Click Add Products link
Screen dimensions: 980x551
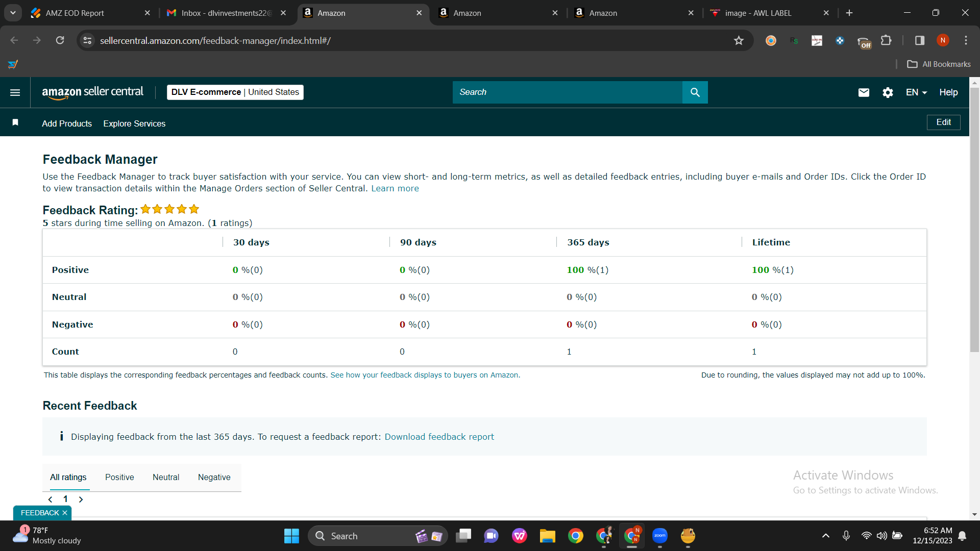click(67, 123)
